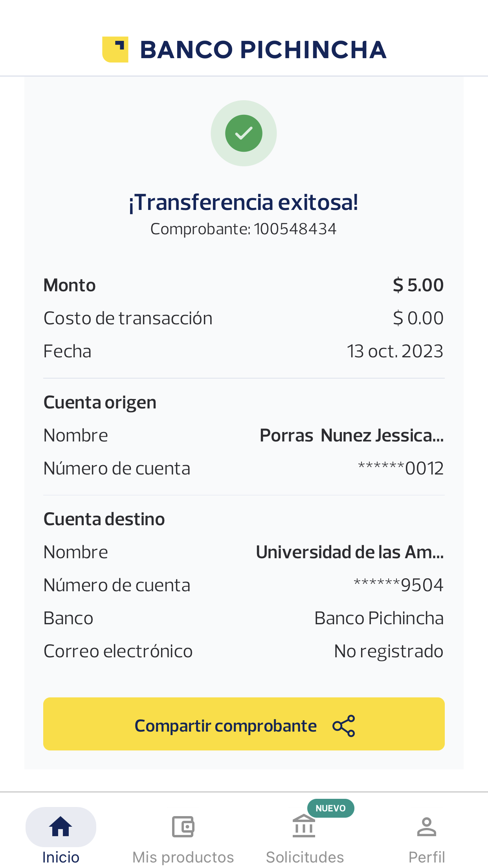Tap the Banco Pichincha yellow logo icon
This screenshot has width=488, height=868.
point(115,50)
